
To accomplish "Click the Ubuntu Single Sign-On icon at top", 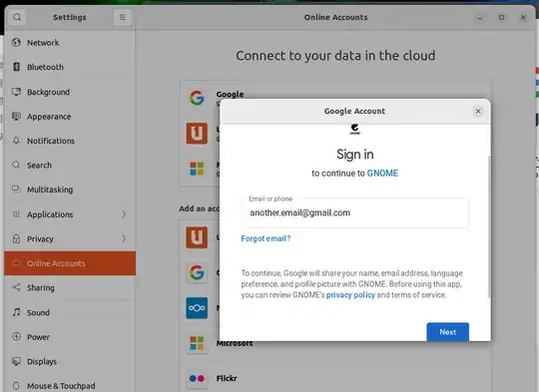I will coord(197,133).
